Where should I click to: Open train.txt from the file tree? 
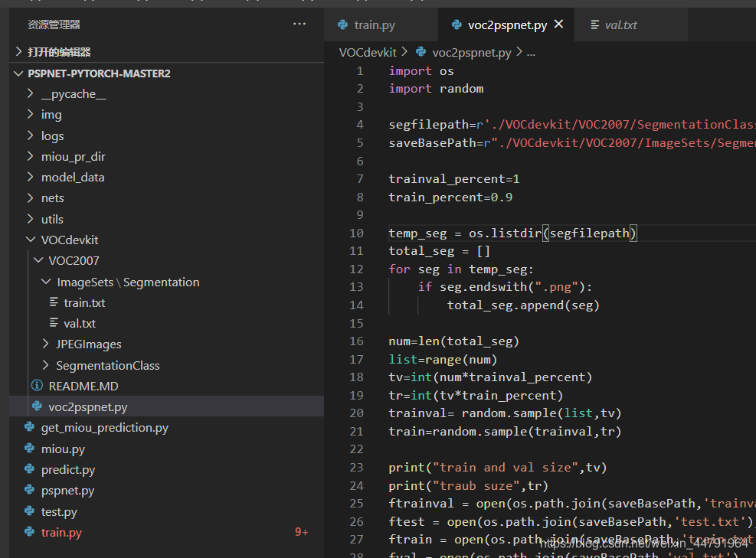[x=84, y=302]
